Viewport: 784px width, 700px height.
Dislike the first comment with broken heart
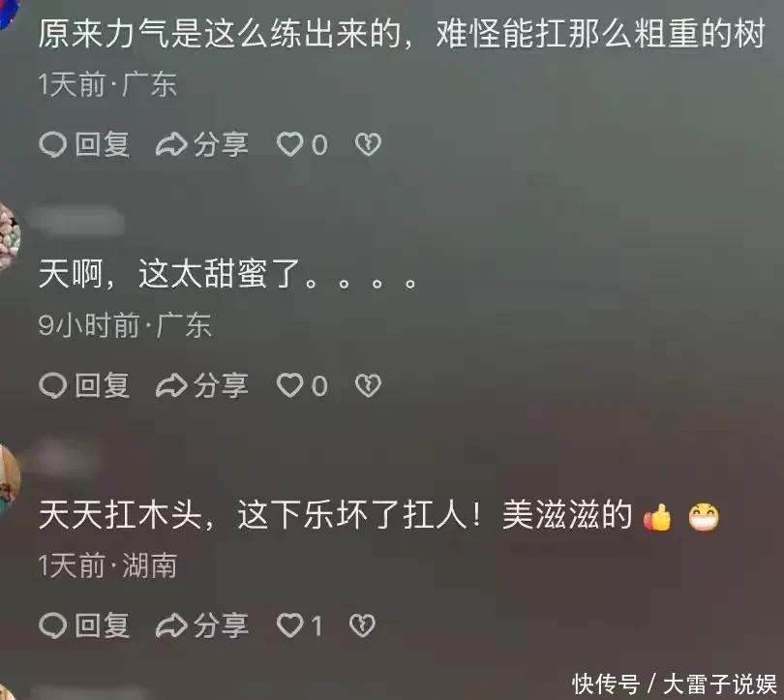point(368,145)
